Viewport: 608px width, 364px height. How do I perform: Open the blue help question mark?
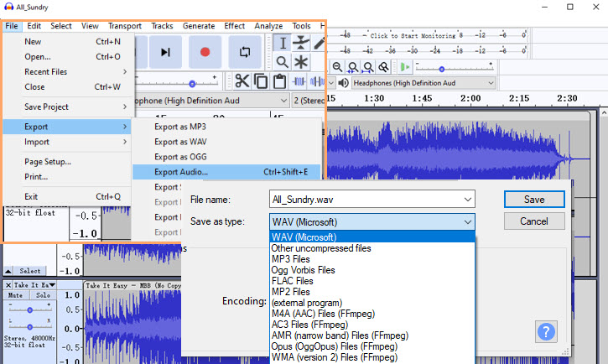[547, 331]
